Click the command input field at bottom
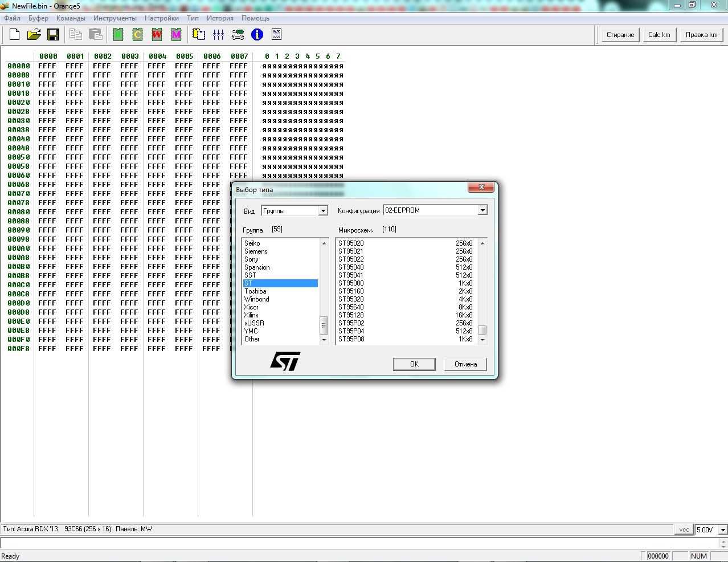728x562 pixels. [x=359, y=543]
